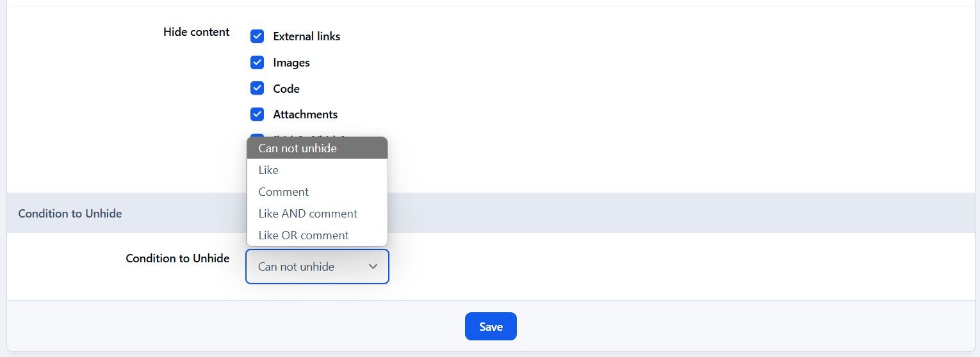Choose Like OR comment option
Viewport: 980px width, 357px height.
(x=317, y=235)
